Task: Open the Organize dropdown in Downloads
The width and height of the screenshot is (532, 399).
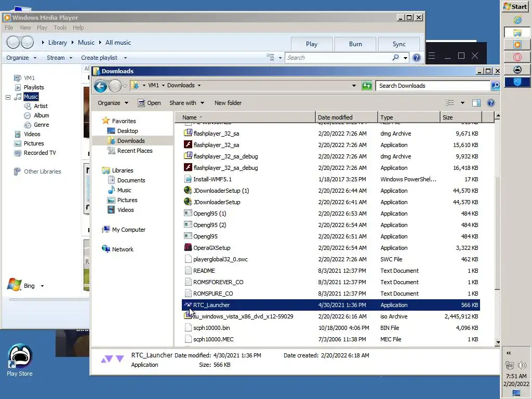Action: tap(113, 103)
